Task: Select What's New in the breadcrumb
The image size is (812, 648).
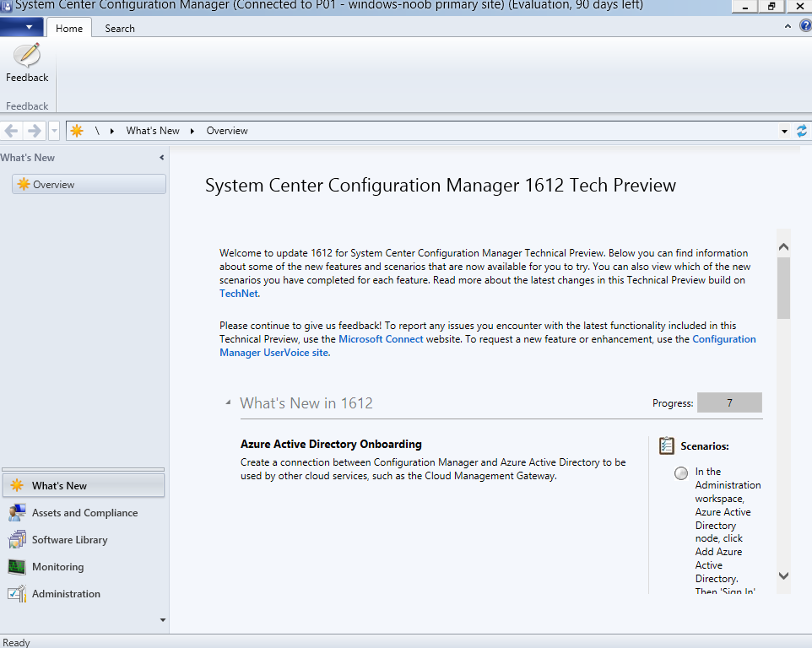Action: [x=153, y=131]
